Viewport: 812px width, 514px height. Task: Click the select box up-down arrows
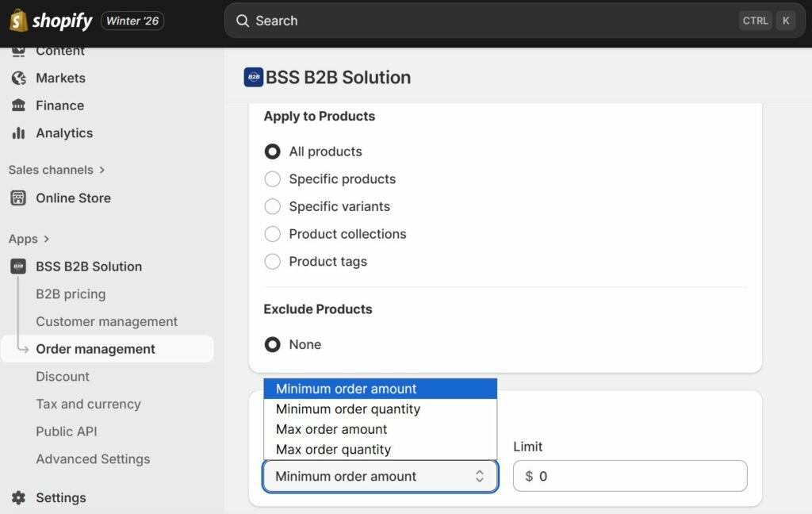coord(480,476)
